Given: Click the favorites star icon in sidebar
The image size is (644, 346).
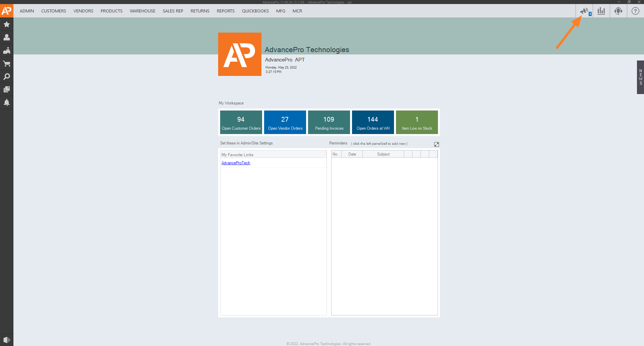Looking at the screenshot, I should [6, 24].
